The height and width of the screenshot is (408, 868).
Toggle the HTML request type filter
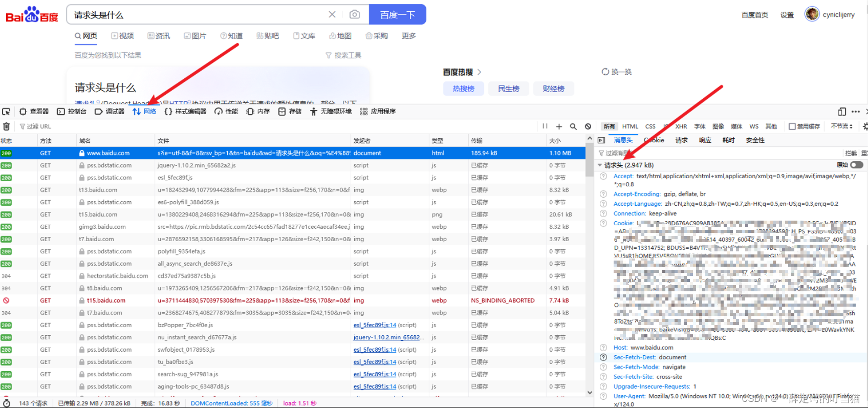(630, 126)
